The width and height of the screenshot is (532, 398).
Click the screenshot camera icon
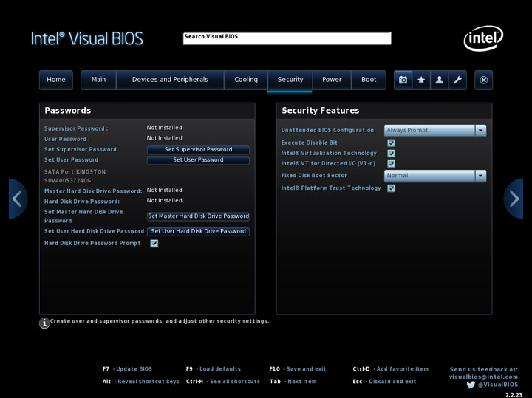click(403, 80)
